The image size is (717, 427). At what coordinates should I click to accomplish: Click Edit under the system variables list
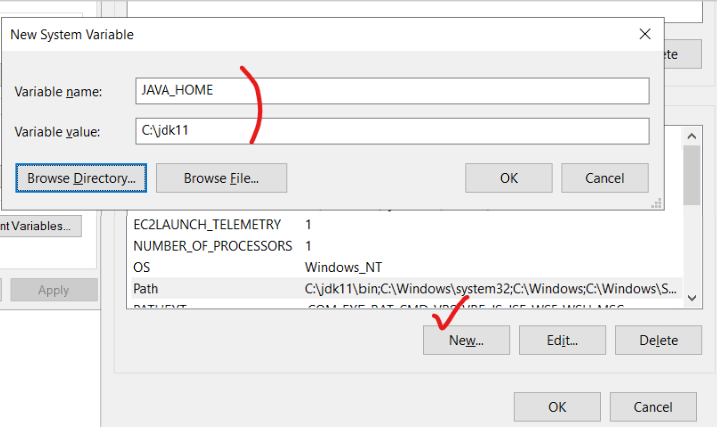click(x=562, y=340)
